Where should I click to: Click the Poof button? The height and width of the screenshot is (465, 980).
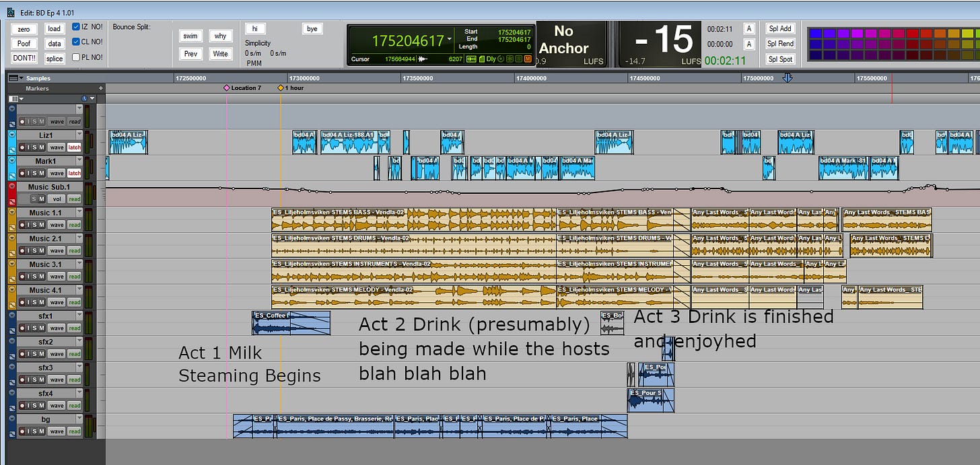pos(24,43)
